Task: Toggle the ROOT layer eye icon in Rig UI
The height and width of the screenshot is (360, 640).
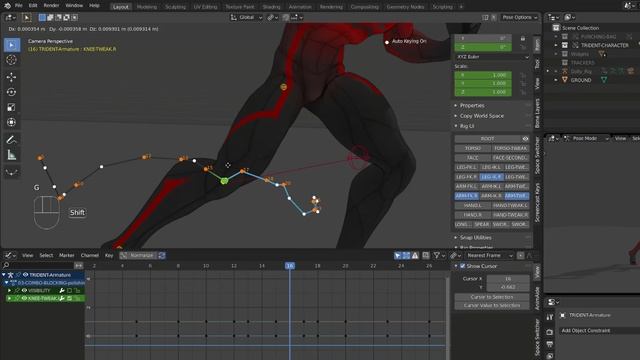Action: [x=525, y=139]
